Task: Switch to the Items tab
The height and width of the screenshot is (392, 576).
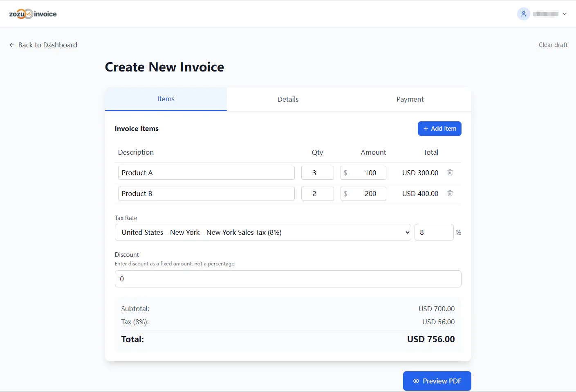Action: [x=166, y=99]
